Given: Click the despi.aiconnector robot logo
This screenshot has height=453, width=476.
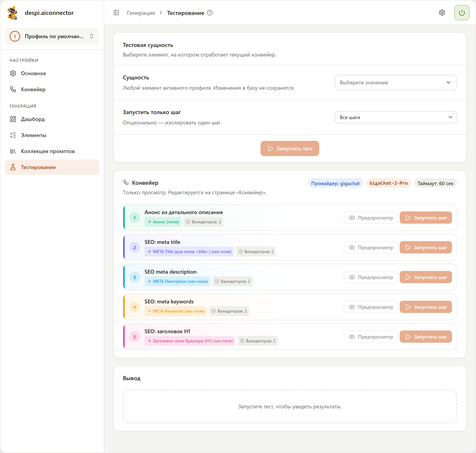Looking at the screenshot, I should 13,13.
